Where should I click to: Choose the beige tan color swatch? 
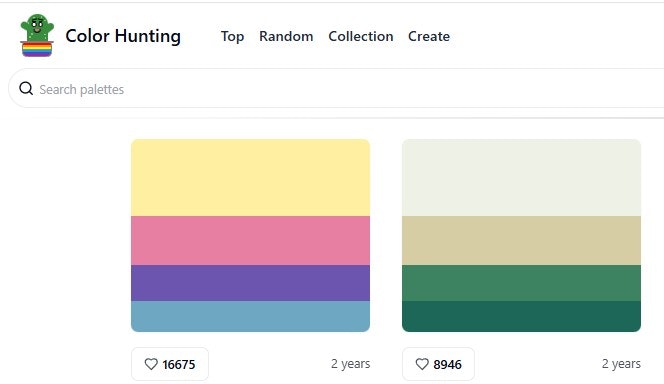click(x=521, y=240)
